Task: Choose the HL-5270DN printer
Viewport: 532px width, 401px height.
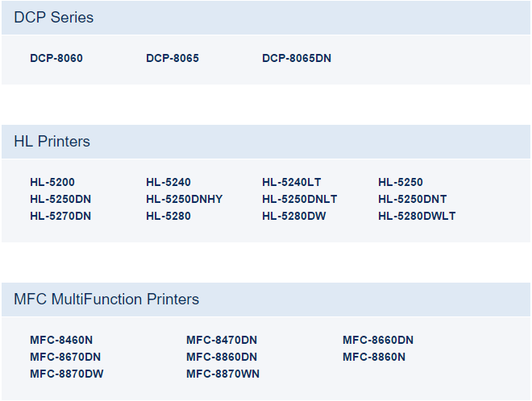Action: point(60,216)
